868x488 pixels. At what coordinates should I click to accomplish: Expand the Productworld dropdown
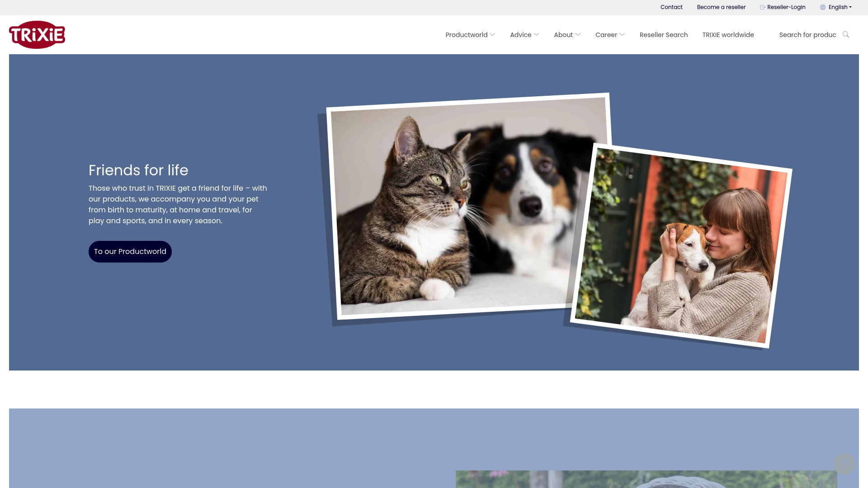click(470, 34)
